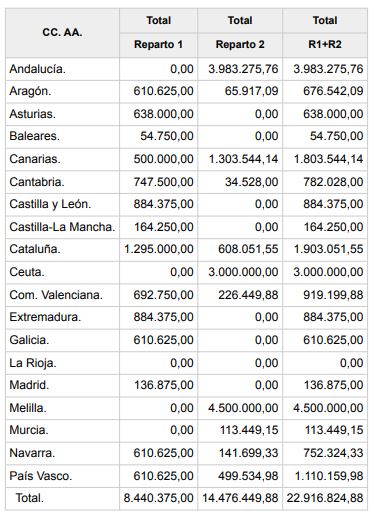Image resolution: width=375 pixels, height=519 pixels.
Task: Select the Andalucía row label
Action: point(38,69)
